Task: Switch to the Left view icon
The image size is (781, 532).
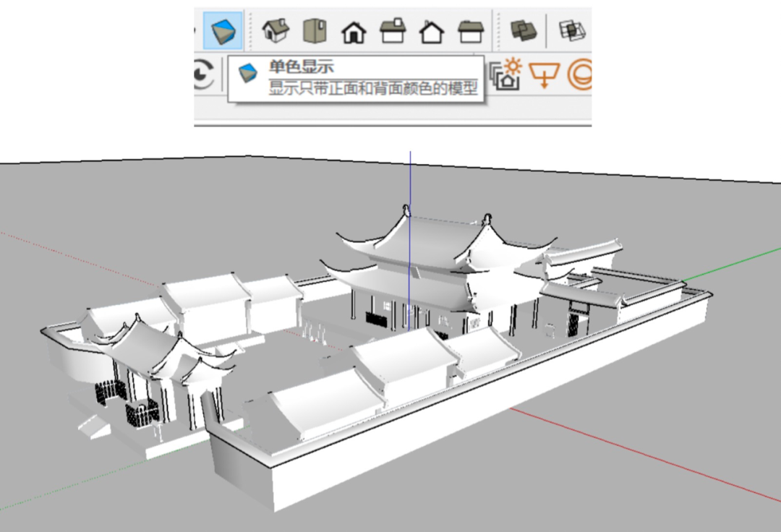Action: point(471,31)
